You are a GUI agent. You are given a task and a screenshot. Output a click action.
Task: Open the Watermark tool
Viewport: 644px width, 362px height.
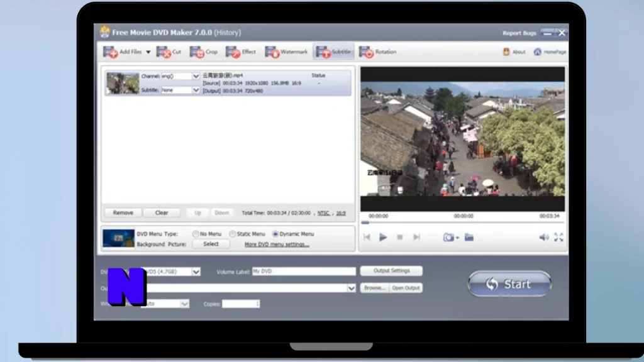286,52
